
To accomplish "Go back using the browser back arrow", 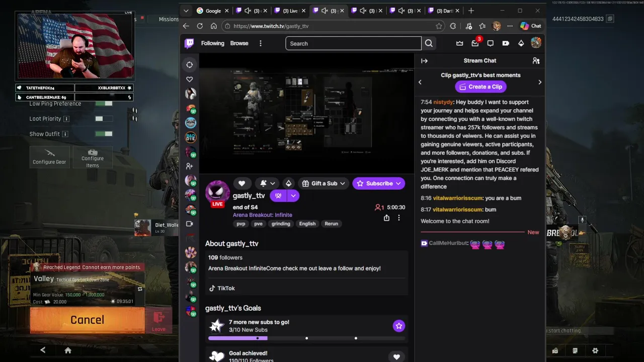I will point(186,26).
